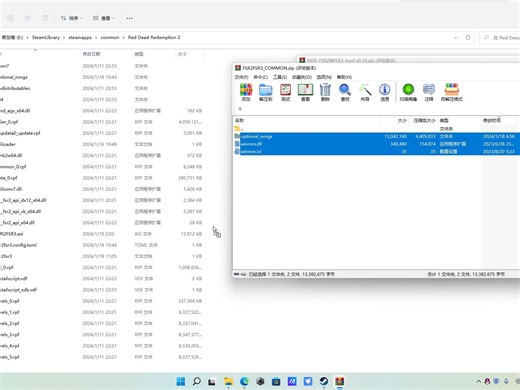520x390 pixels.
Task: Sort WinRAR list by the Modified column header
Action: pos(499,120)
